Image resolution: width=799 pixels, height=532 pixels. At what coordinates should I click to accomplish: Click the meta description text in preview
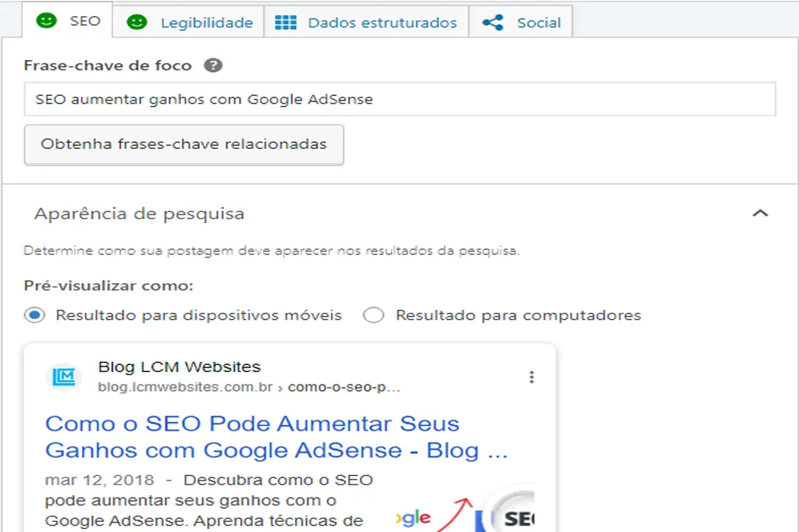point(209,500)
